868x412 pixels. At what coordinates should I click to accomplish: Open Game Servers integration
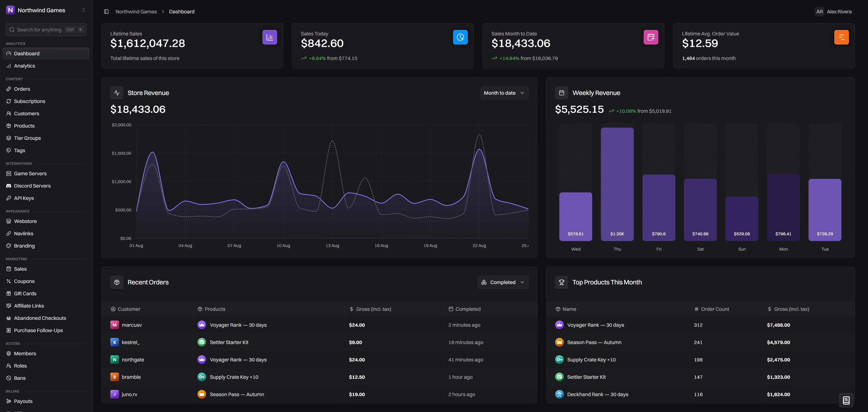click(46, 173)
